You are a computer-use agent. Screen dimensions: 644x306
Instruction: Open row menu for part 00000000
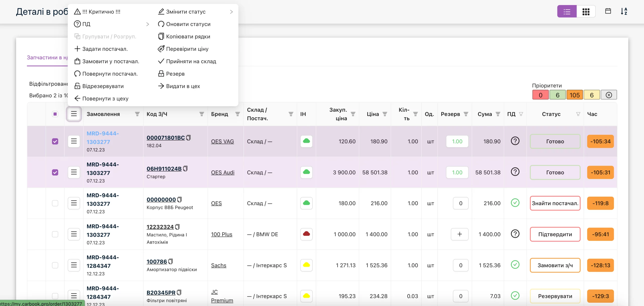[x=74, y=203]
